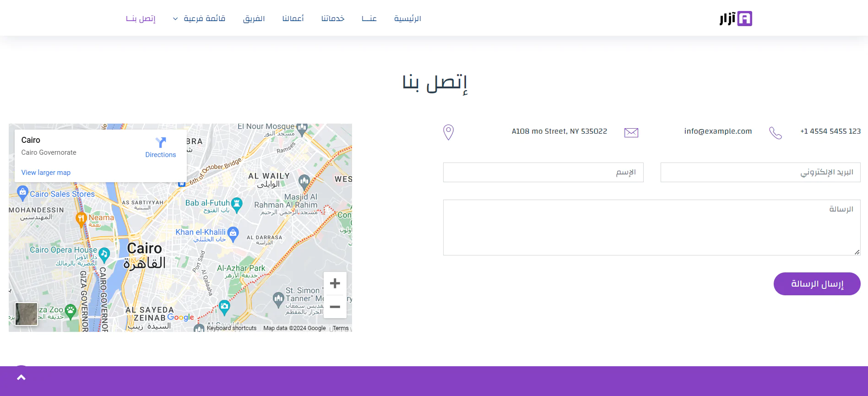The image size is (868, 396).
Task: Select Khan el-Khalili marker on map
Action: coord(233,233)
